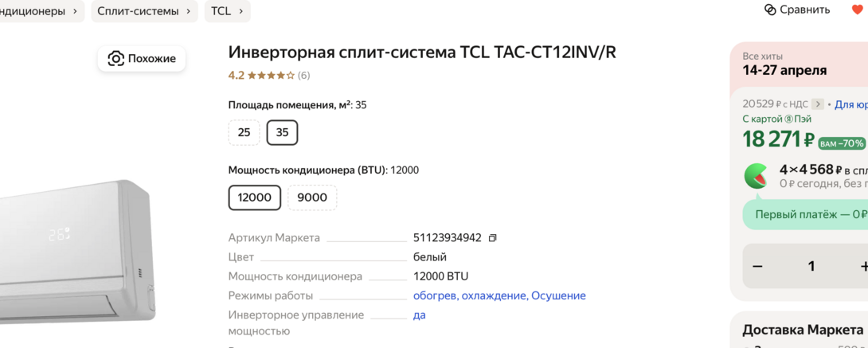Screen dimensions: 868x348
Task: Add product to favorites with heart icon
Action: coord(858,10)
